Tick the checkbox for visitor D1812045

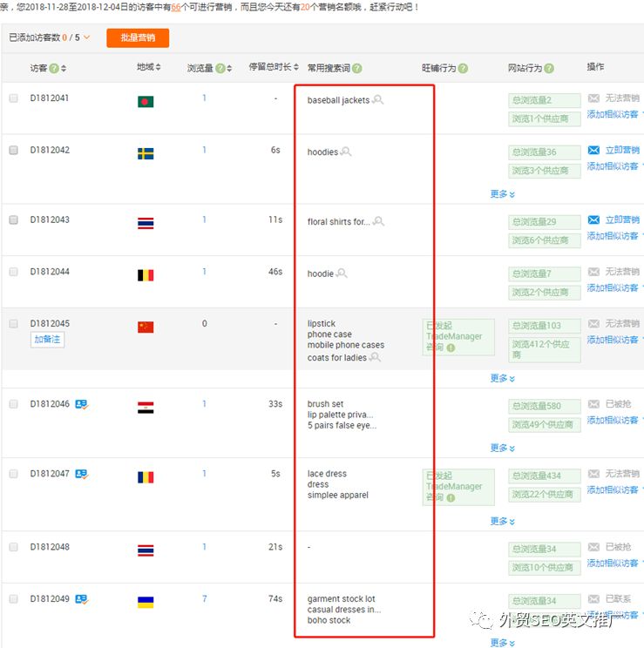click(14, 323)
